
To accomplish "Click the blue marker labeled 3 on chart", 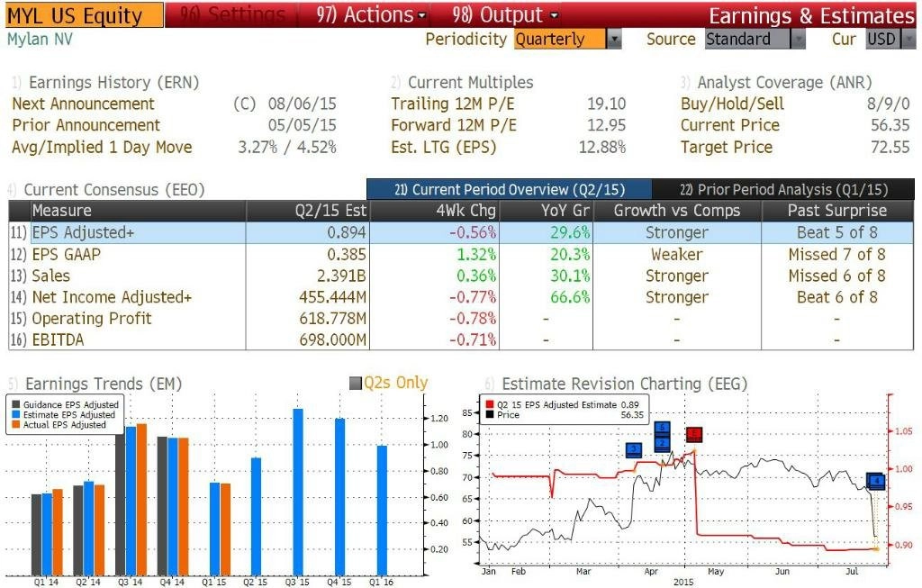I will 633,450.
